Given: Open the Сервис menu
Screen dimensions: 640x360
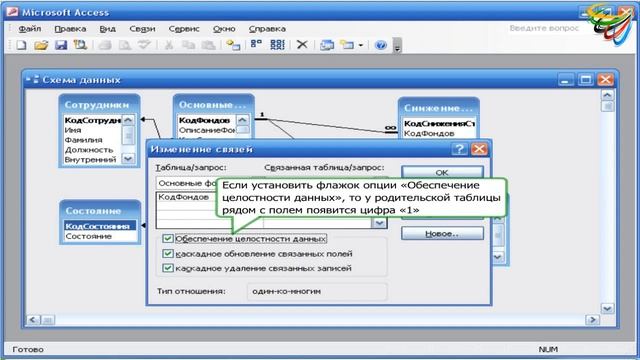Looking at the screenshot, I should tap(184, 29).
